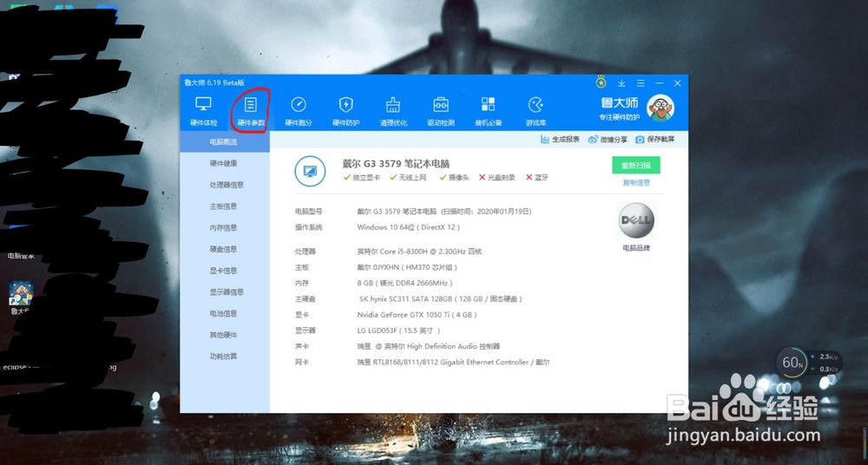The height and width of the screenshot is (465, 868).
Task: Select 硬盘信息 in the sidebar
Action: [224, 249]
